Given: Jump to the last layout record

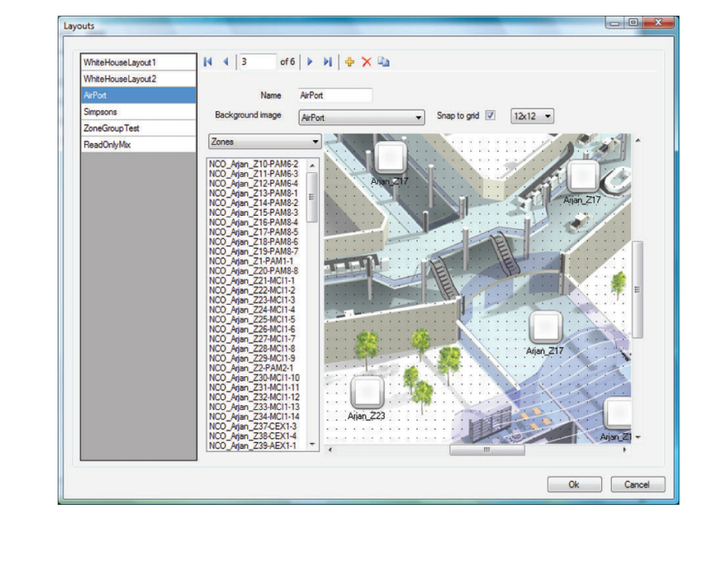Looking at the screenshot, I should click(x=328, y=62).
